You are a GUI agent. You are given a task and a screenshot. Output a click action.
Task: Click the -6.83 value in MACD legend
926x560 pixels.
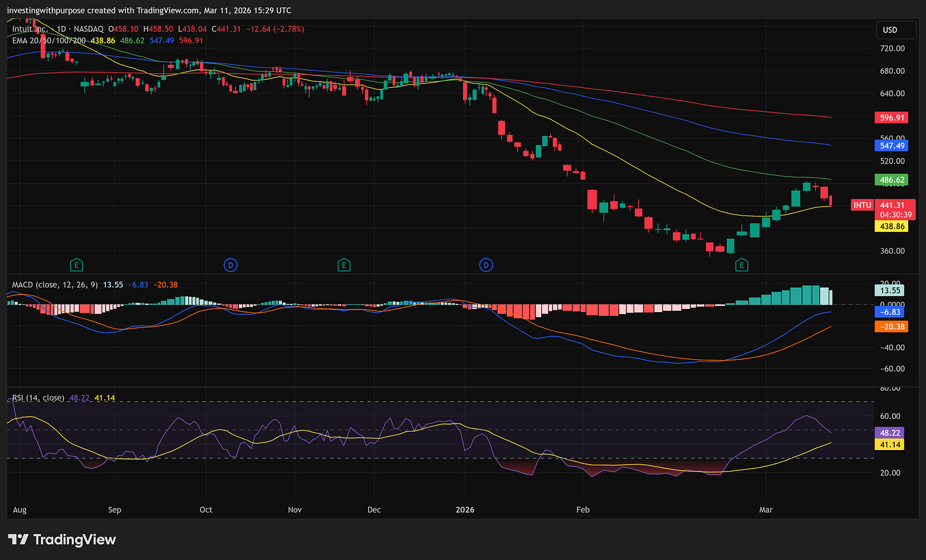tap(138, 285)
